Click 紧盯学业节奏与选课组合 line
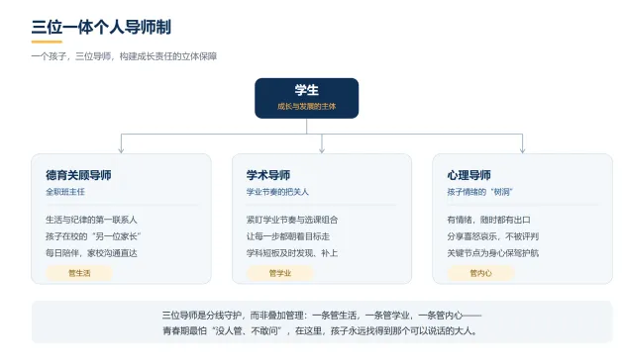624x364 pixels. 292,220
